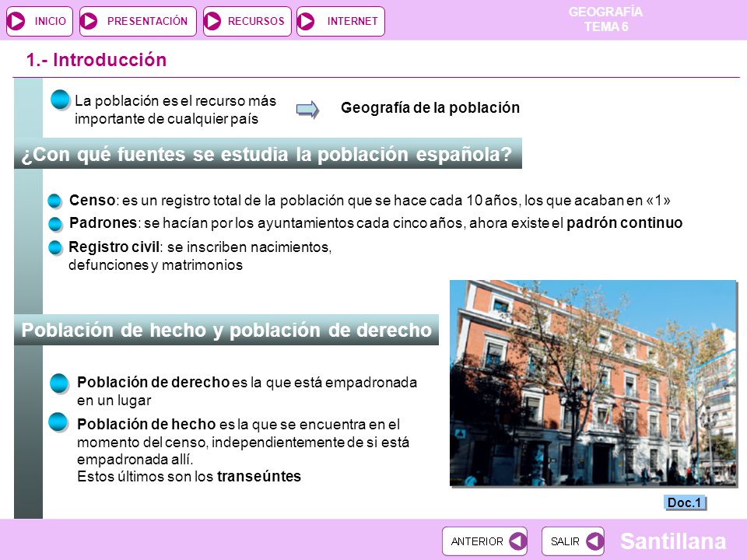Go back with ANTERIOR button

pos(485,541)
